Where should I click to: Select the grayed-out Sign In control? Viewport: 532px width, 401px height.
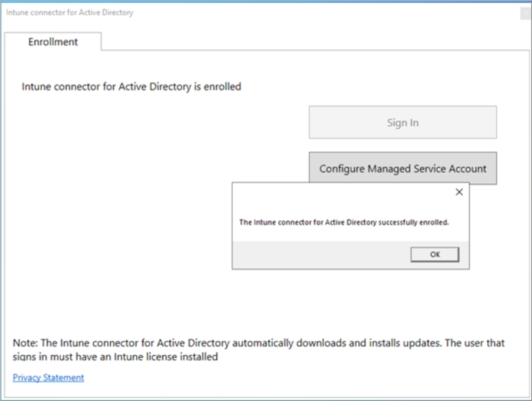(403, 122)
